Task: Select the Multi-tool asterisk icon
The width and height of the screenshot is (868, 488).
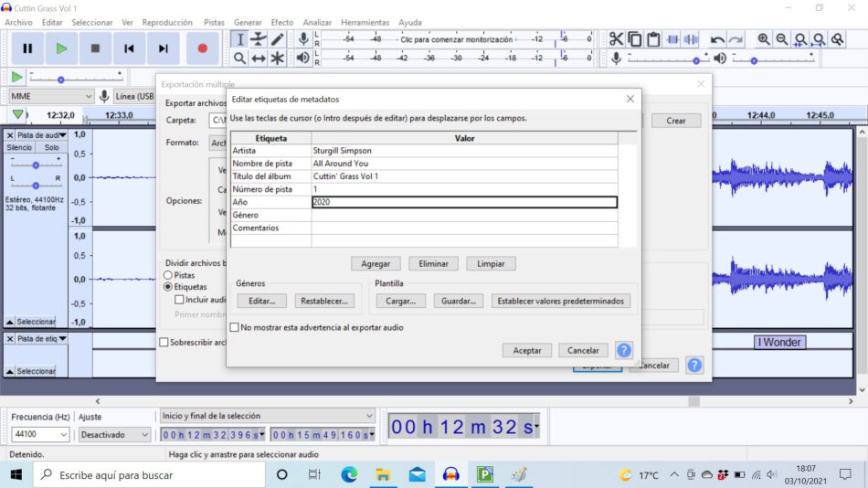Action: coord(278,58)
